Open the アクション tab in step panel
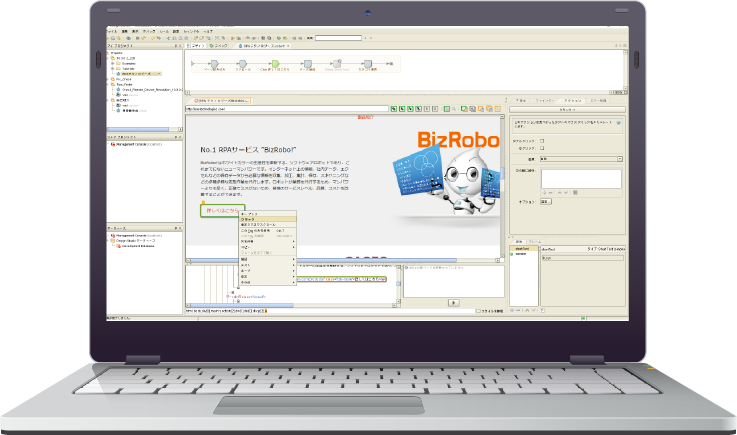The image size is (737, 435). click(x=572, y=100)
